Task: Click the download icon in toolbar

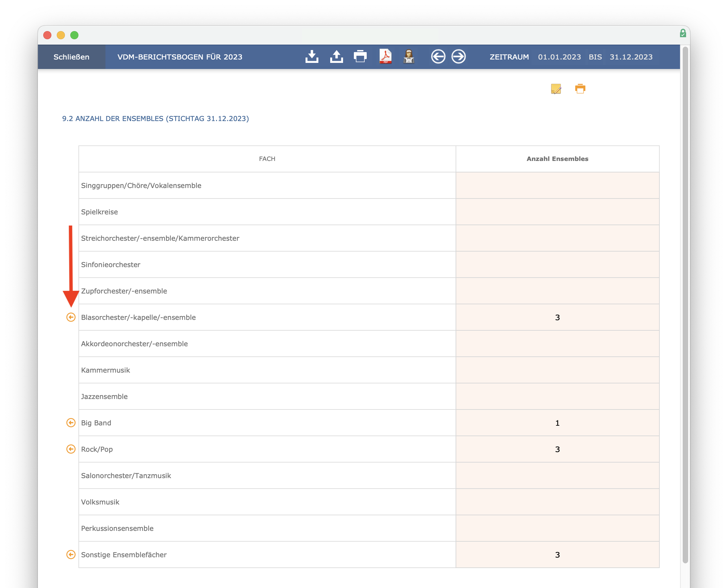Action: point(312,56)
